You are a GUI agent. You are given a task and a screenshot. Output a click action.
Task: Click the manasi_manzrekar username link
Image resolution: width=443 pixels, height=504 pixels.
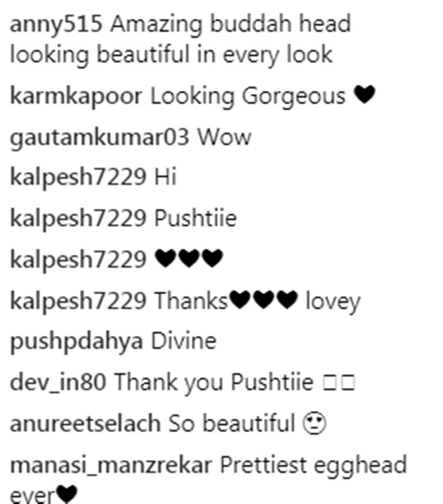click(x=111, y=466)
